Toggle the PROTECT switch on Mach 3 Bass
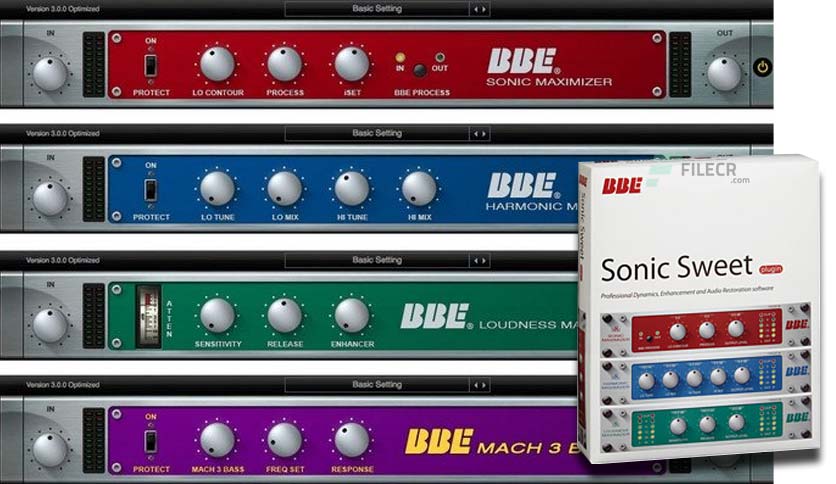836x484 pixels. point(151,442)
